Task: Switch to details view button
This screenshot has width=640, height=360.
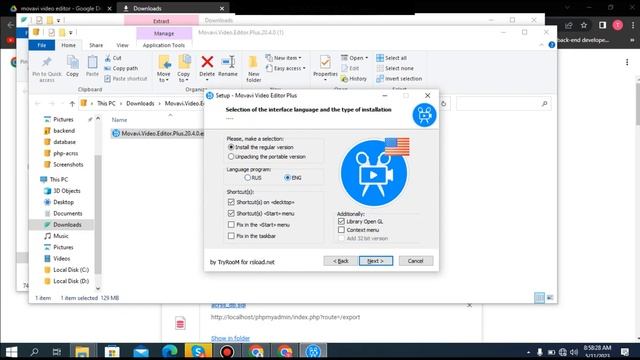Action: click(539, 298)
